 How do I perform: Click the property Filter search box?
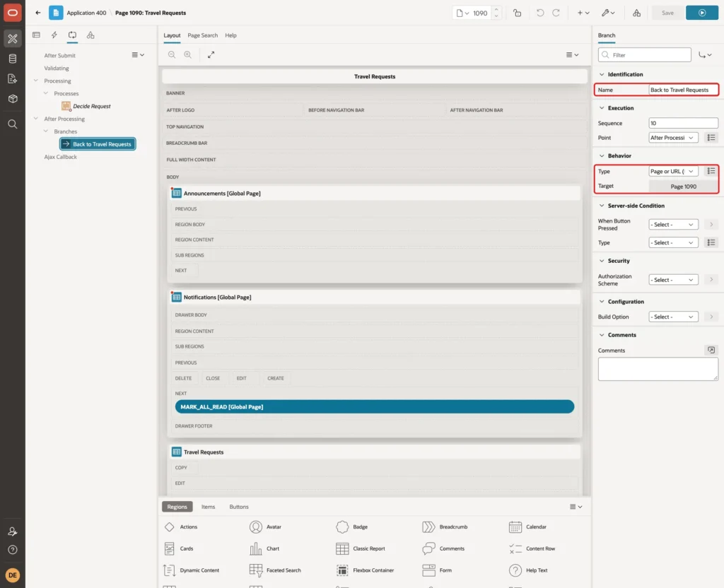pos(645,55)
